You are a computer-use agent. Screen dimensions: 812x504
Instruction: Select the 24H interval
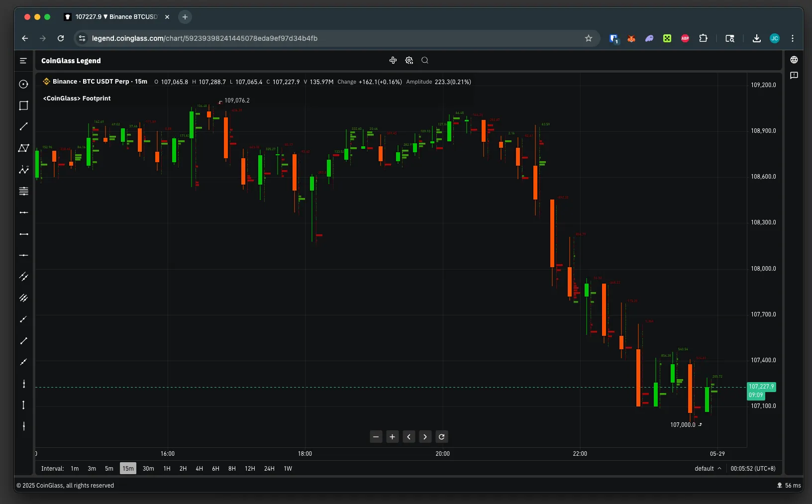[x=269, y=469]
